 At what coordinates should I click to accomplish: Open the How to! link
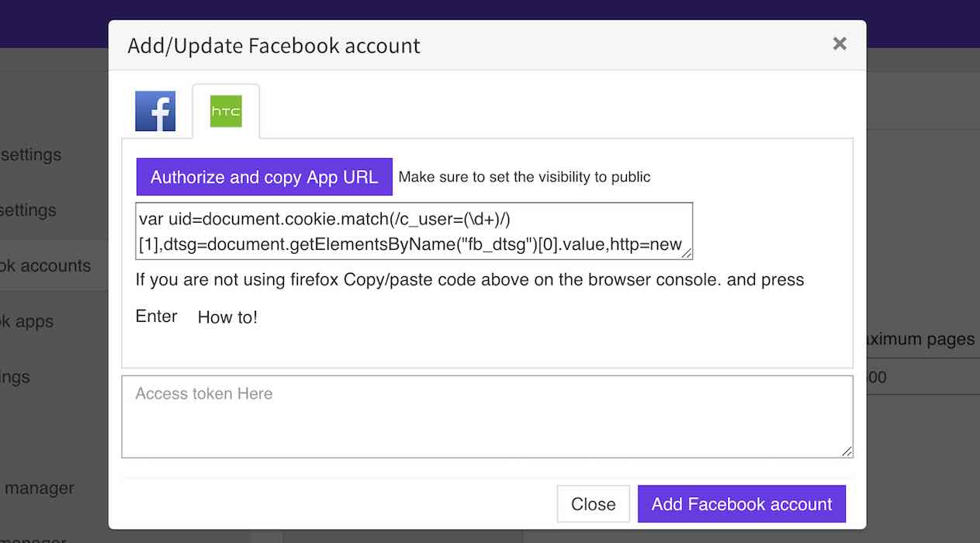point(227,317)
